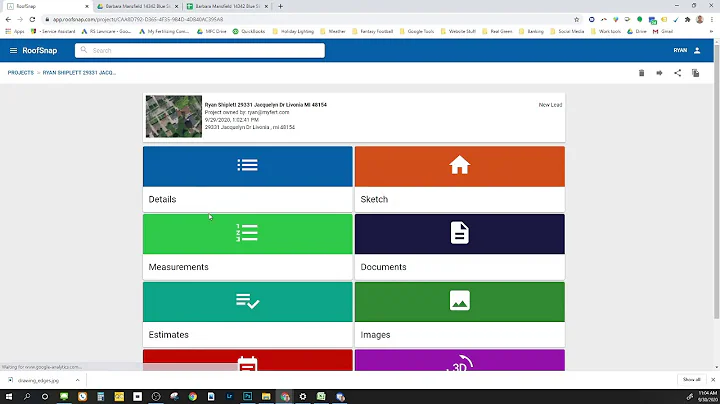Screen dimensions: 720x404
Task: Click the New Lead status label
Action: (x=550, y=105)
